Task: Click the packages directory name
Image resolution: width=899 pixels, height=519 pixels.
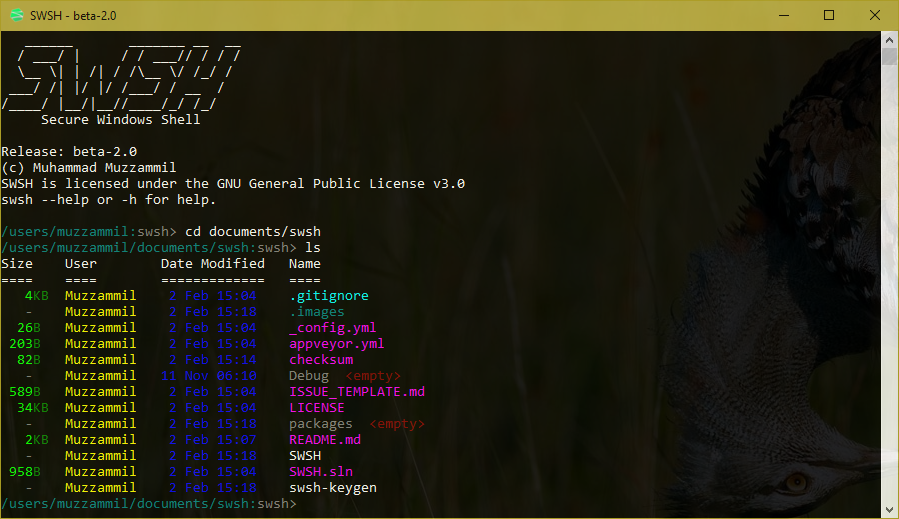Action: (x=320, y=424)
